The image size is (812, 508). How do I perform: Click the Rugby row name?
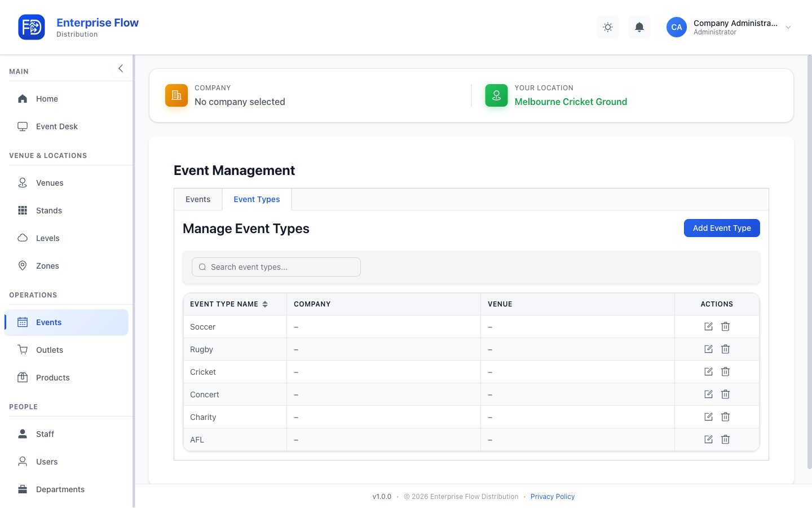201,349
